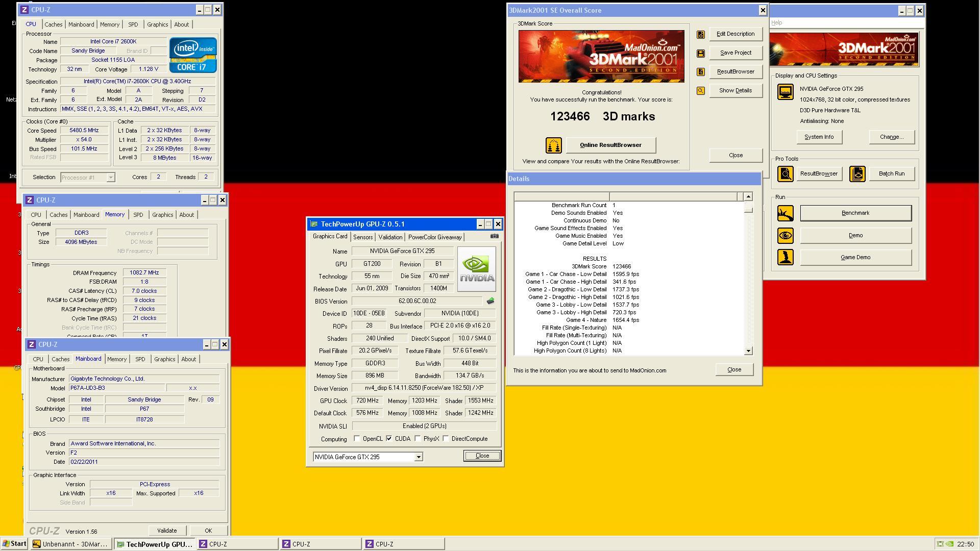Click the Change... button
The height and width of the screenshot is (551, 980).
tap(891, 137)
